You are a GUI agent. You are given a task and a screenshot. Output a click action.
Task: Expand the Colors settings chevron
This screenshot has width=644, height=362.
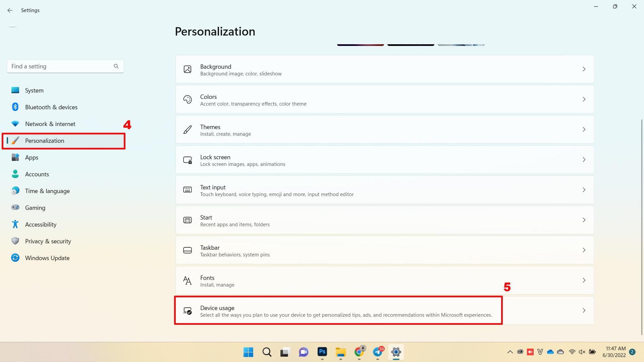click(x=584, y=100)
